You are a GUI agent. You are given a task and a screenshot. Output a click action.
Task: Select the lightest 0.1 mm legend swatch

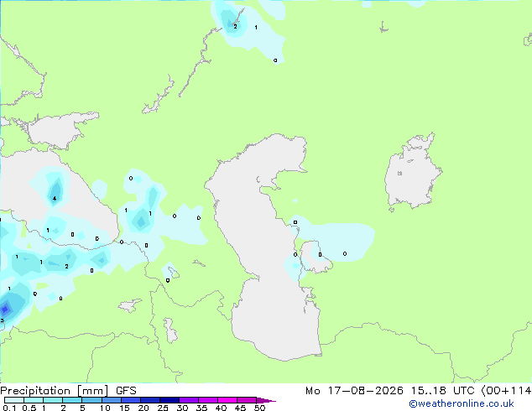tap(14, 400)
